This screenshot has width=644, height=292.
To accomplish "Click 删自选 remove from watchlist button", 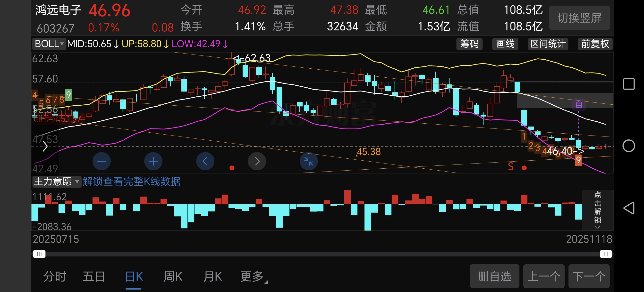I will click(494, 276).
